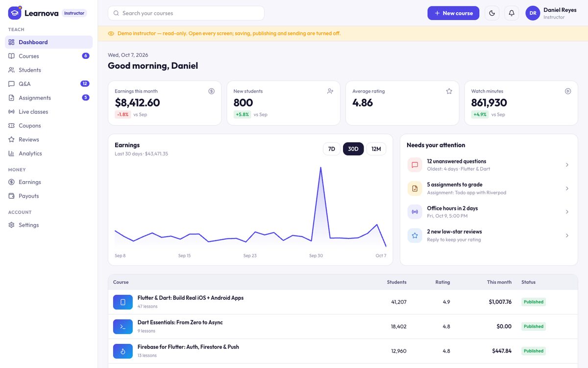Click the 861,930 watch minutes value
This screenshot has width=588, height=368.
489,103
